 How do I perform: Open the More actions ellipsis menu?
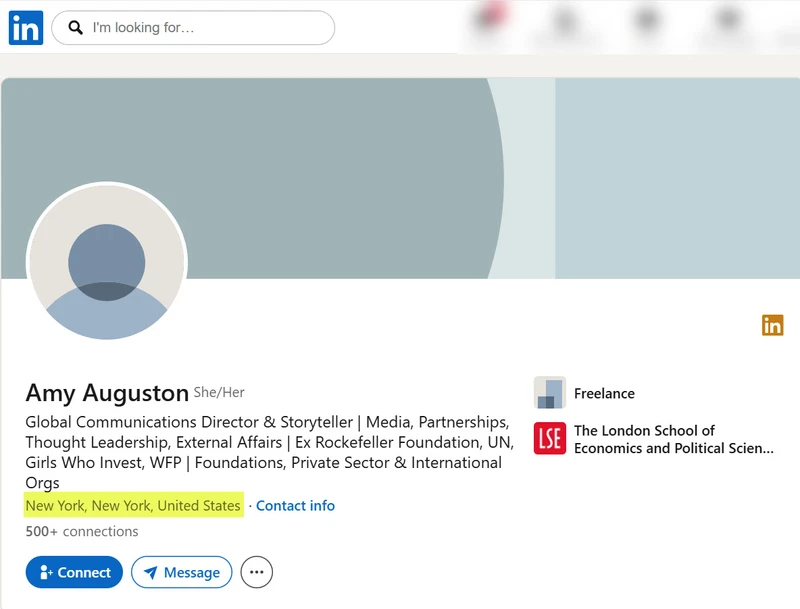[x=257, y=572]
